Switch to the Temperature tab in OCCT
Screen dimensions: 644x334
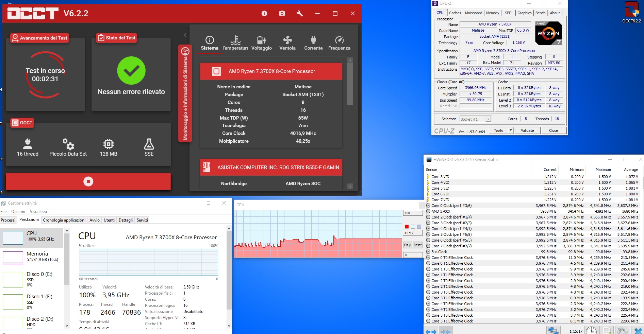pyautogui.click(x=235, y=43)
